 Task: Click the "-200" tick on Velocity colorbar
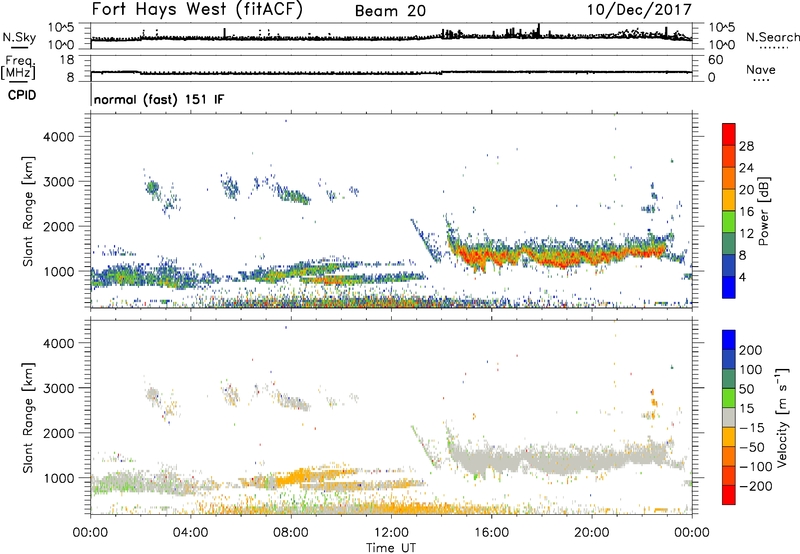coord(755,486)
